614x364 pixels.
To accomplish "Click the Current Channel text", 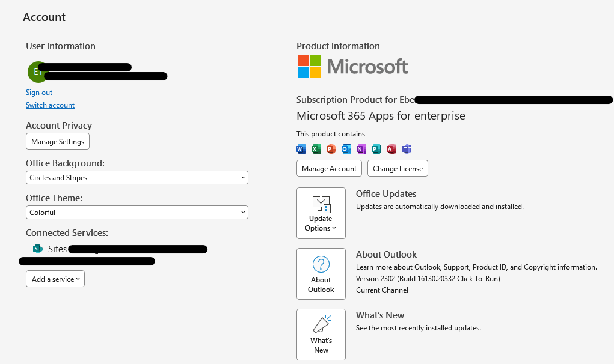I will coord(382,290).
